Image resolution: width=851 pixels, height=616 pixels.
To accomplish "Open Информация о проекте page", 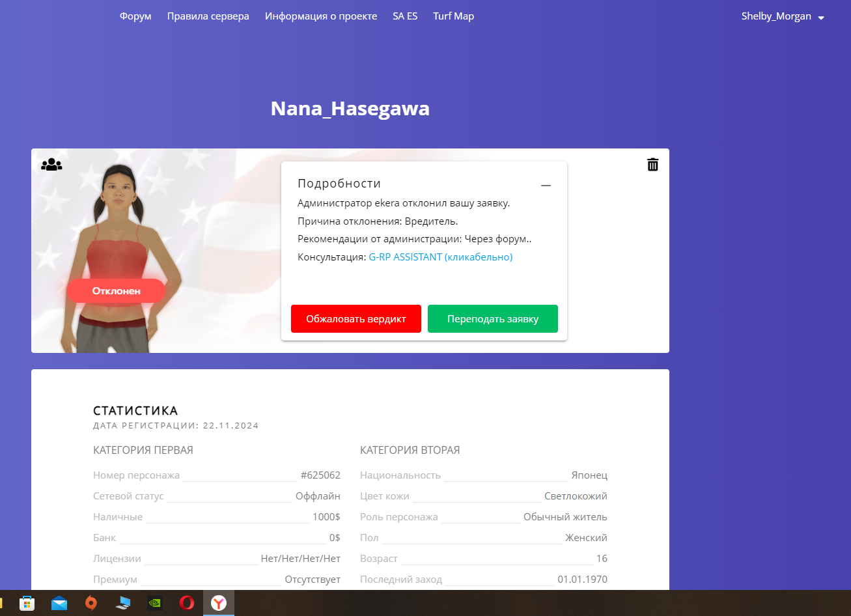I will (321, 16).
